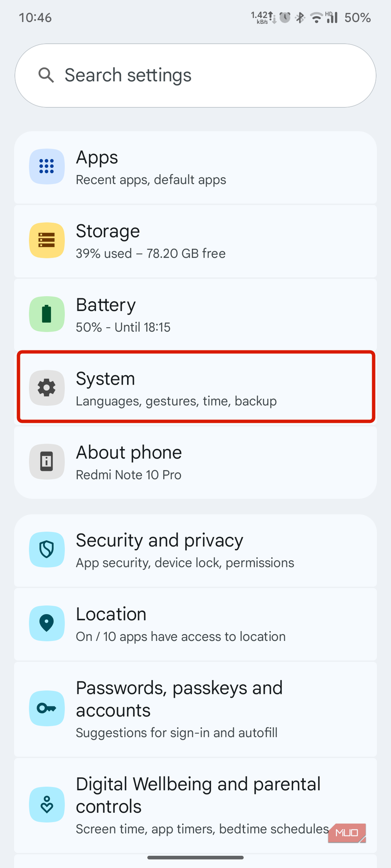
Task: Tap the yellow Storage icon
Action: pyautogui.click(x=47, y=240)
